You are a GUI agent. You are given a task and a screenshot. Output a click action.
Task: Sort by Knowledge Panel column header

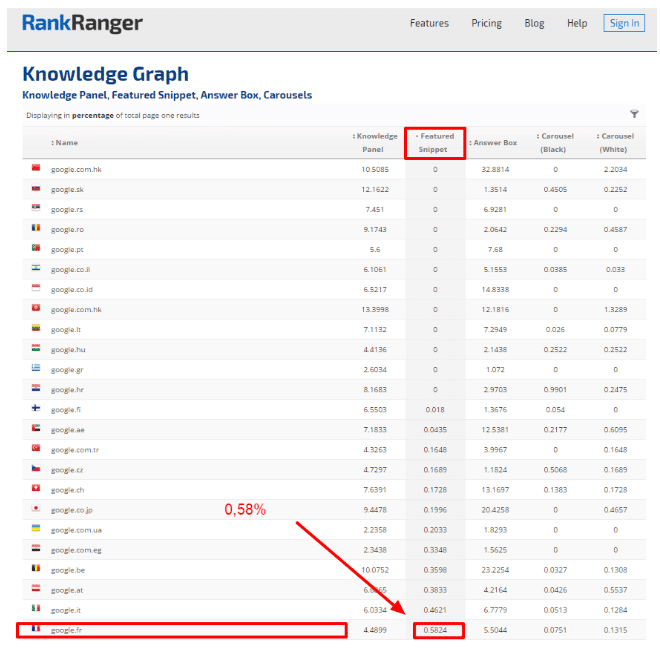tap(375, 143)
